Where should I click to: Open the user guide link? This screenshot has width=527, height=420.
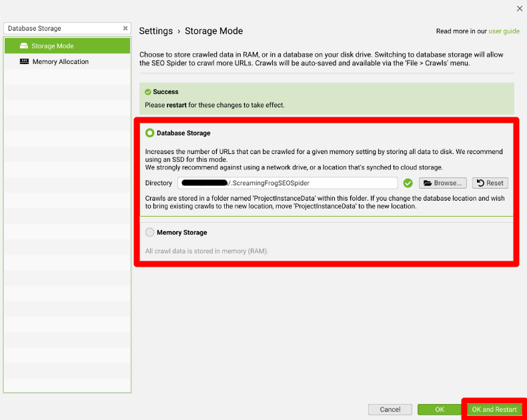tap(504, 31)
